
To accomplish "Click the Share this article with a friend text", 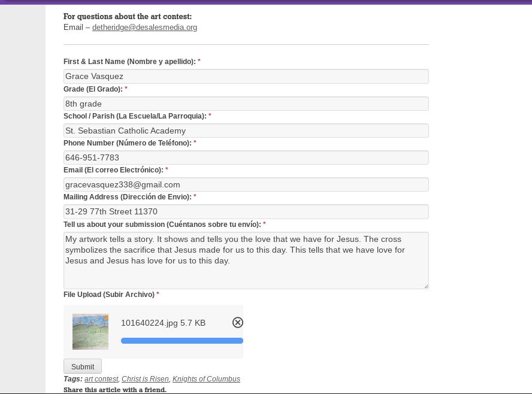I will coord(115,390).
